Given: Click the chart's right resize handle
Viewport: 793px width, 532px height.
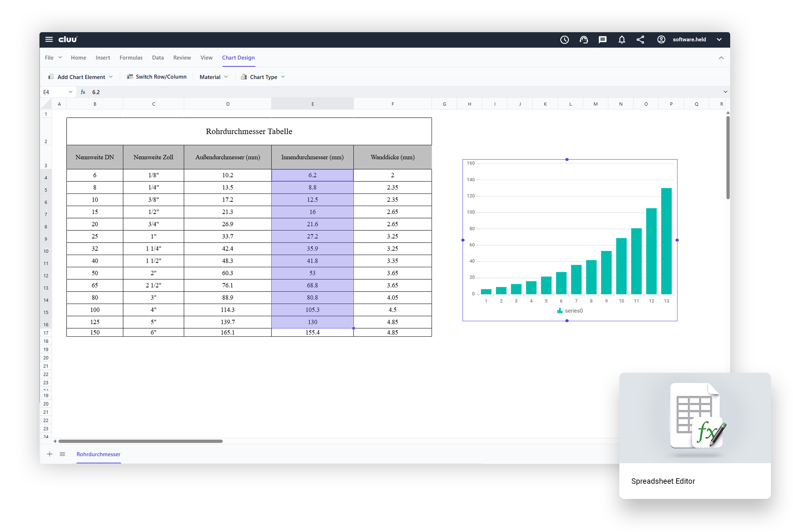Looking at the screenshot, I should pyautogui.click(x=677, y=240).
